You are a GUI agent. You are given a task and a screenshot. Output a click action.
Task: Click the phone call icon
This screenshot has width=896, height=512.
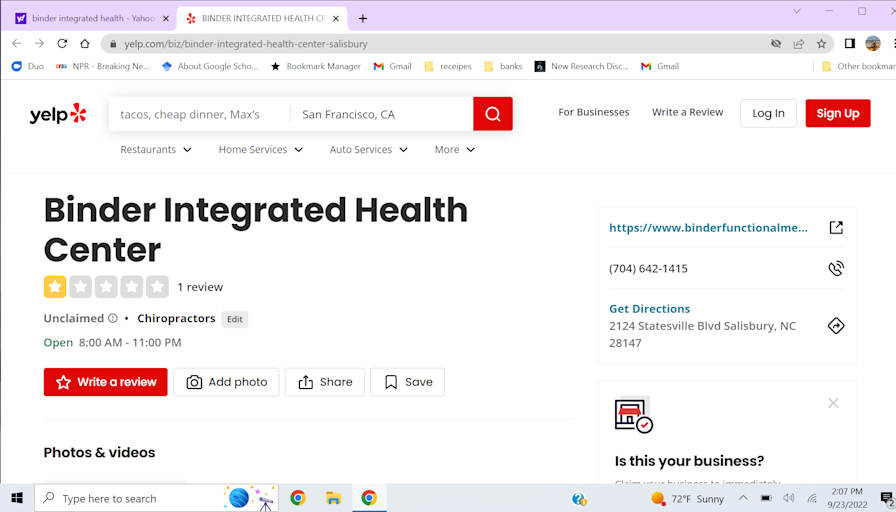click(835, 268)
